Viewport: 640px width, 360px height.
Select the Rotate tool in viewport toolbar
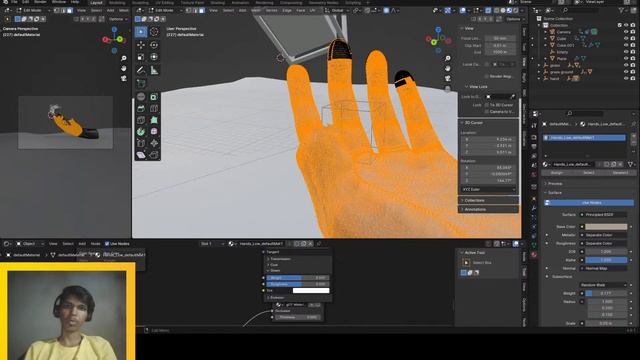(x=154, y=45)
